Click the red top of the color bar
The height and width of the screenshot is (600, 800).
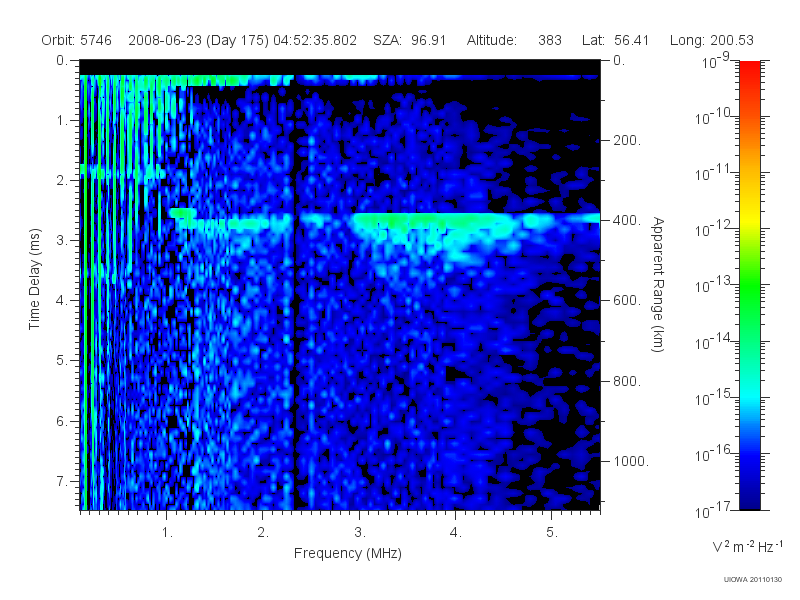click(749, 69)
